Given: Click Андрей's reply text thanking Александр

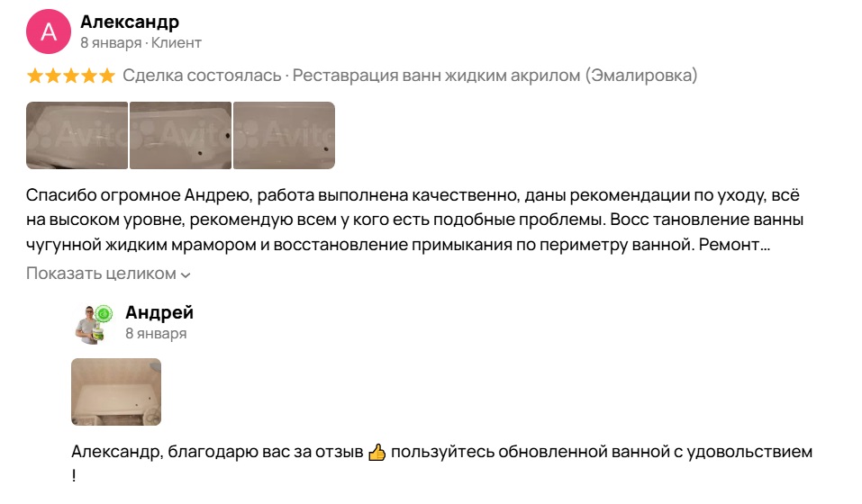Looking at the screenshot, I should (441, 452).
